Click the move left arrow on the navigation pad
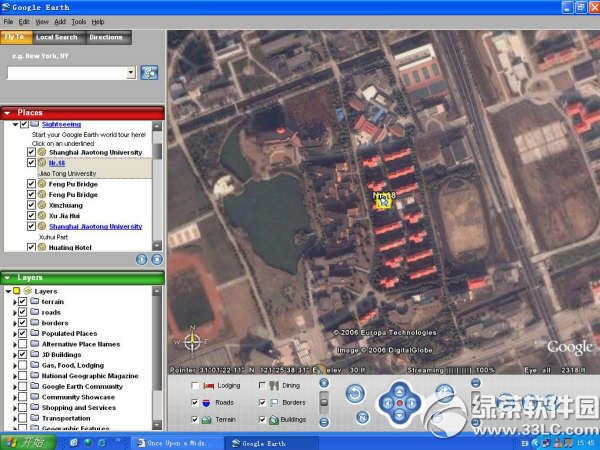The image size is (600, 450). coord(388,403)
